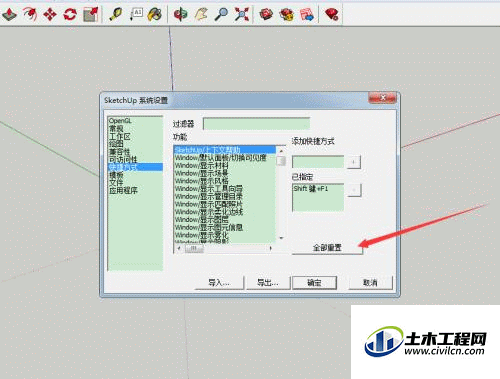500x379 pixels.
Task: Select Window/显示柔化边线 function row
Action: tap(225, 212)
